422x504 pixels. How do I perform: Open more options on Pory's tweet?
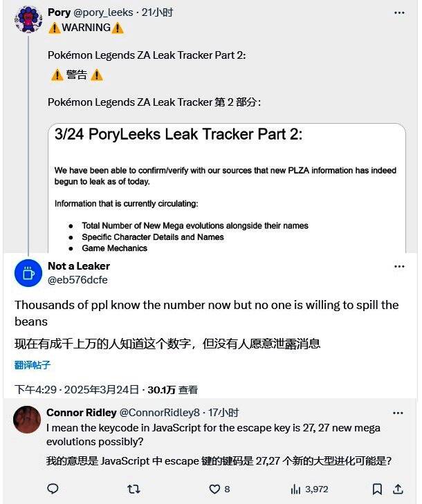[399, 12]
